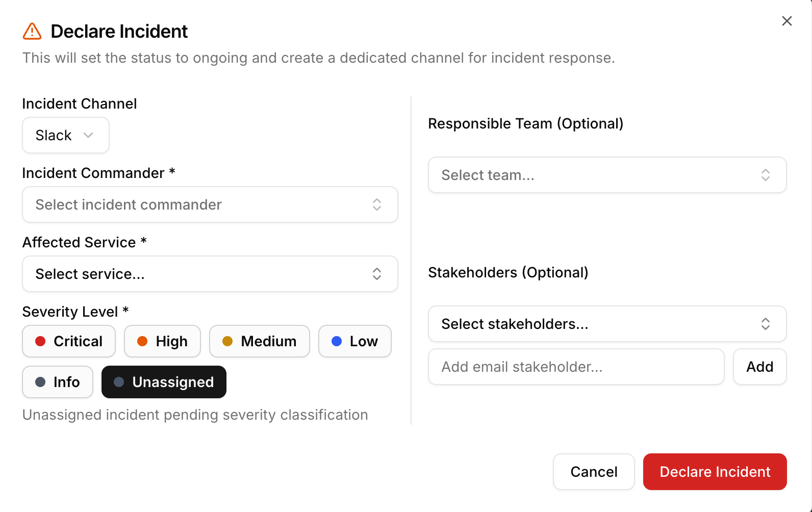This screenshot has width=812, height=512.
Task: Select Critical severity level
Action: point(69,341)
